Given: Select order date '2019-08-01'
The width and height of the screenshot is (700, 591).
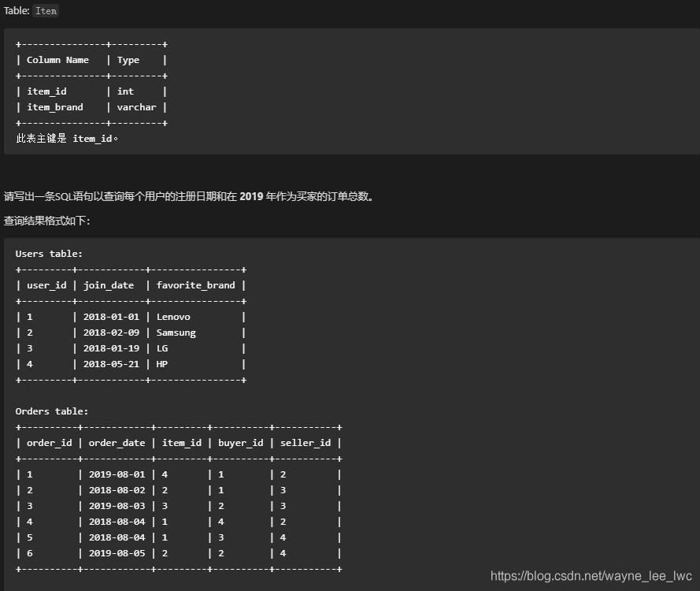Looking at the screenshot, I should tap(117, 474).
